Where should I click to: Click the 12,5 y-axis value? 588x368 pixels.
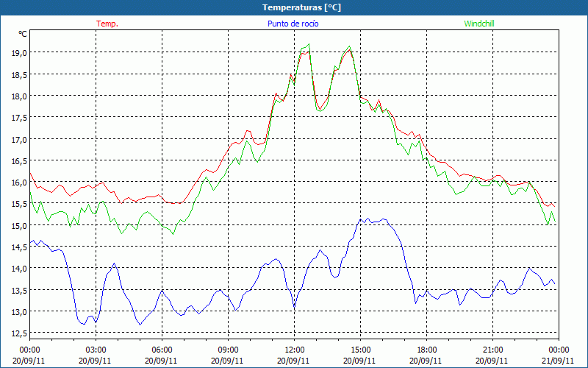pyautogui.click(x=20, y=333)
